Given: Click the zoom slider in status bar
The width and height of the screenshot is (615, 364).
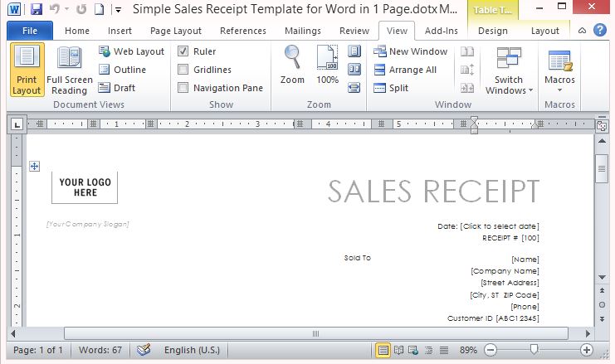Looking at the screenshot, I should pos(534,350).
